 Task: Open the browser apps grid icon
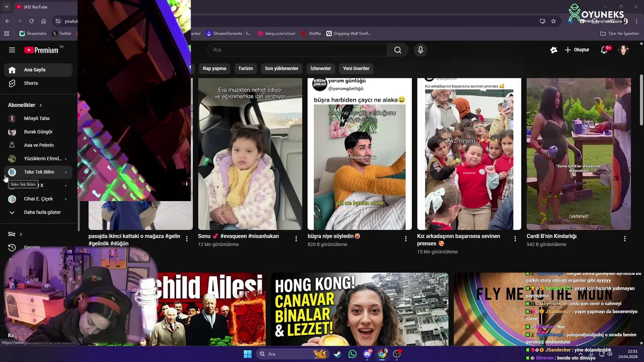click(7, 34)
